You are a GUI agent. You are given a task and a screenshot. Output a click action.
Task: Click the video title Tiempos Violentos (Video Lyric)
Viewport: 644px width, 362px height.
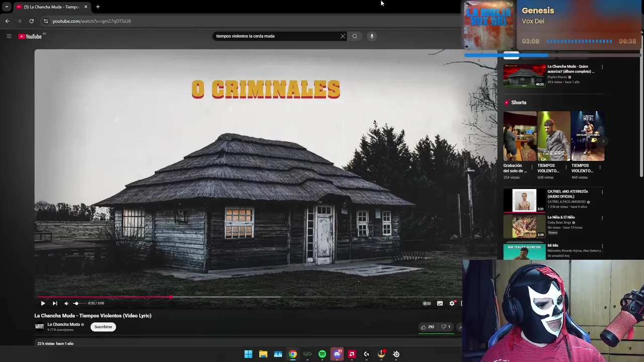[93, 316]
